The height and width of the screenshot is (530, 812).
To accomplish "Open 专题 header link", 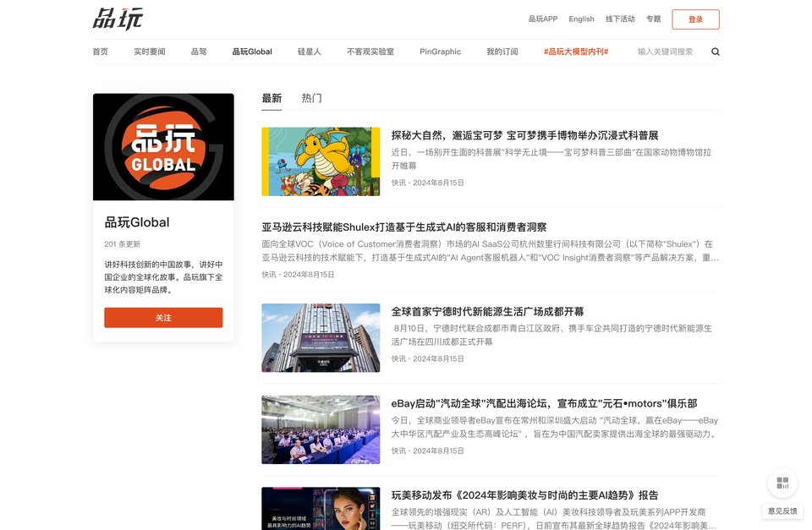I will [x=654, y=19].
